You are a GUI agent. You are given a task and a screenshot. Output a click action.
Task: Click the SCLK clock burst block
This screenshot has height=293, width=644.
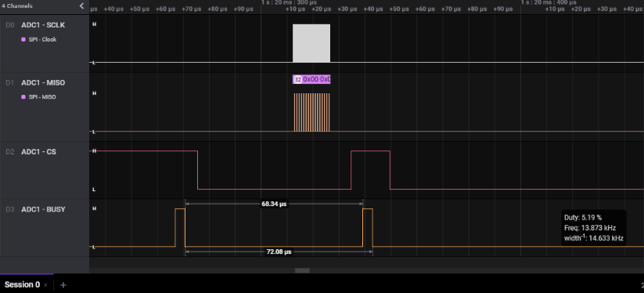pos(311,43)
